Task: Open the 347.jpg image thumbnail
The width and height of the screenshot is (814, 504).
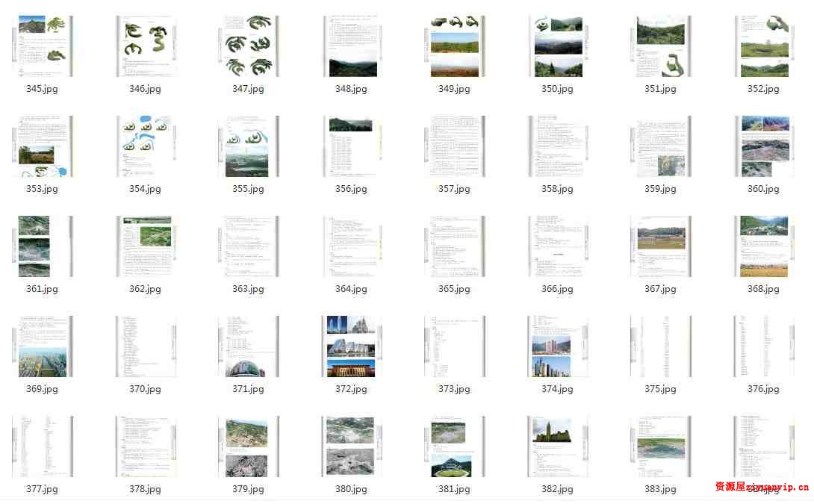Action: 248,46
